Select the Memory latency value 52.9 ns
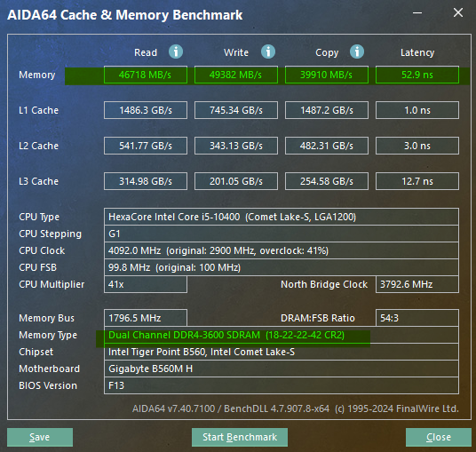Viewport: 476px width, 452px height. click(x=417, y=75)
